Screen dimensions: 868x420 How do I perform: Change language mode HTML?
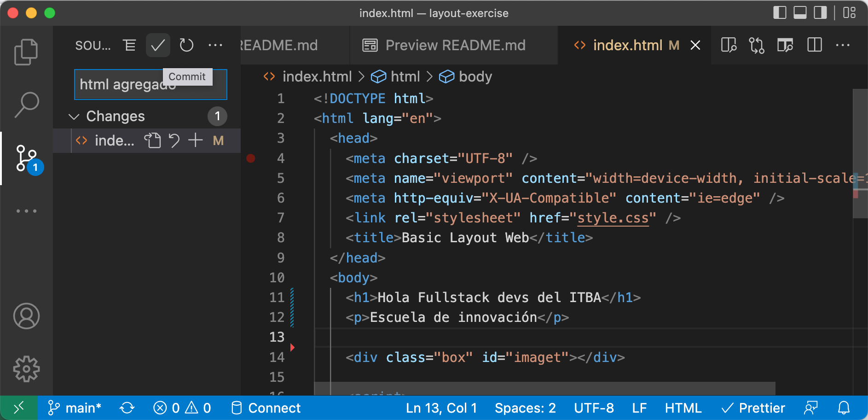coord(683,408)
